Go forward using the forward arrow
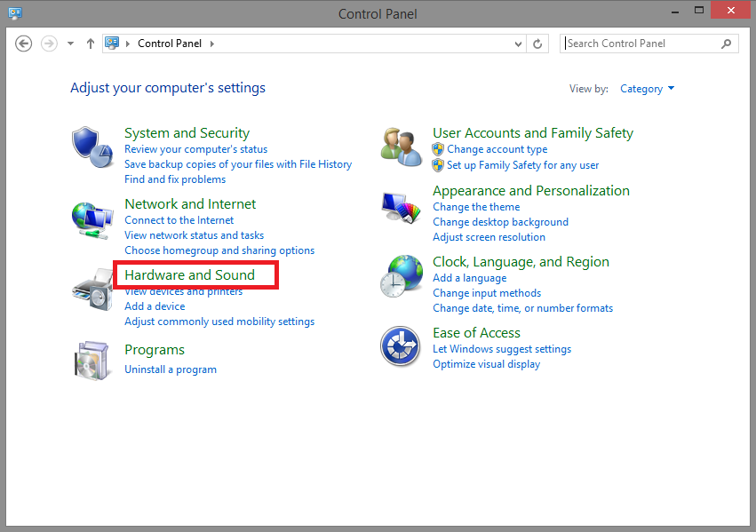Viewport: 756px width, 532px height. point(49,44)
